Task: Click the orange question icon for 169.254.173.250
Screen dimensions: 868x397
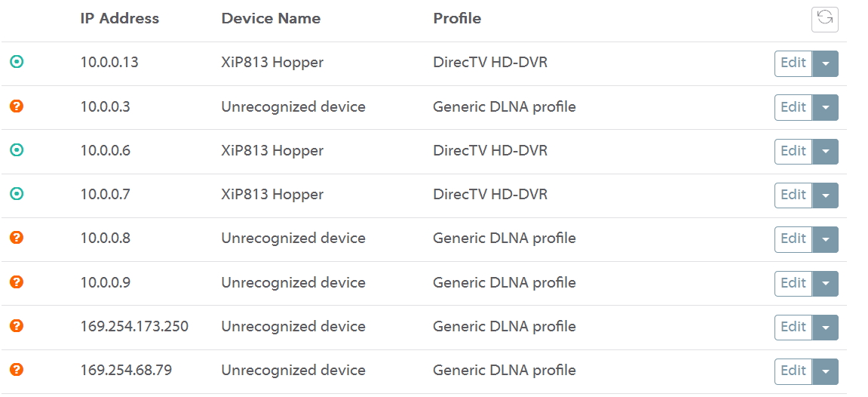Action: (17, 326)
